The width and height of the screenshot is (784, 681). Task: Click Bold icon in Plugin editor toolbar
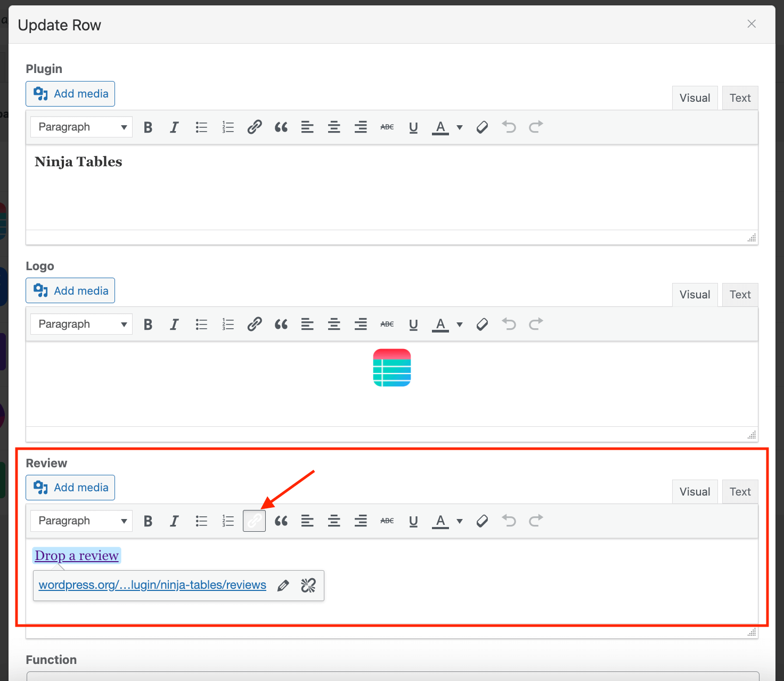pyautogui.click(x=148, y=127)
